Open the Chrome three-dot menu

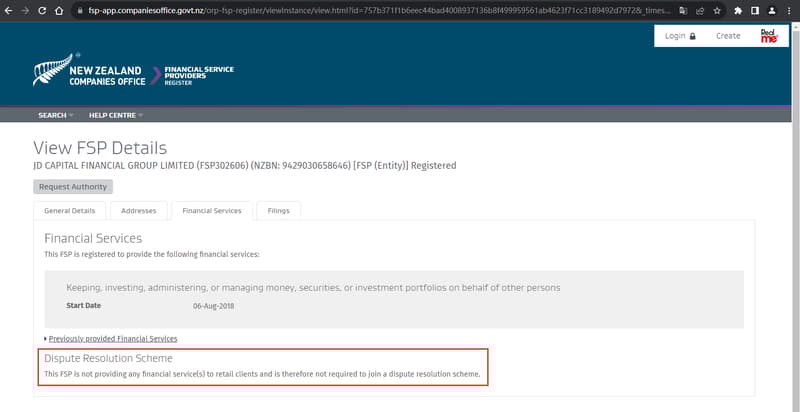[789, 10]
